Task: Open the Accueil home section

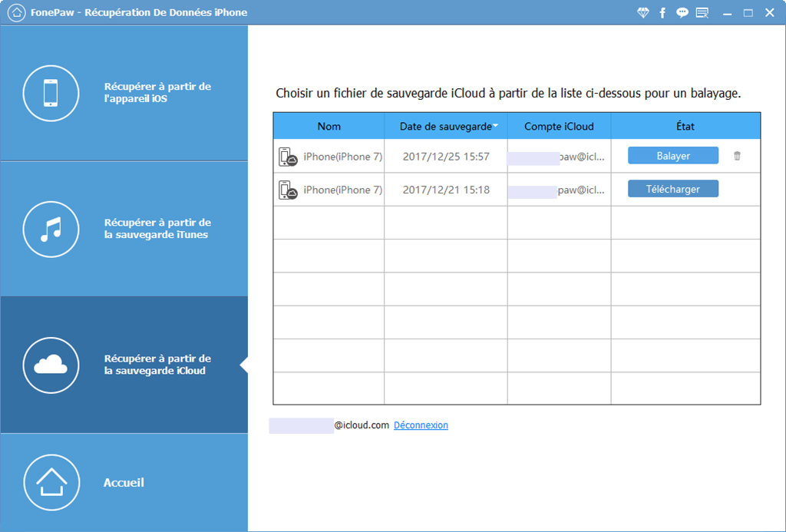Action: tap(124, 483)
